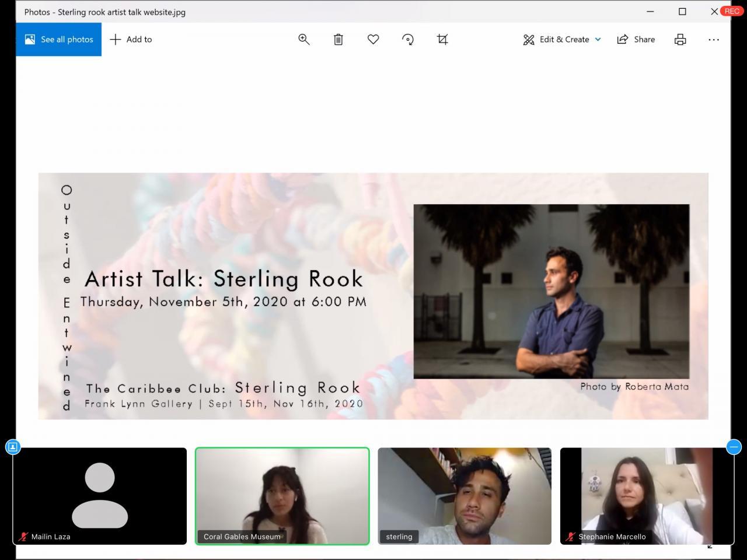
Task: Click the zoom magnifier icon
Action: point(303,40)
